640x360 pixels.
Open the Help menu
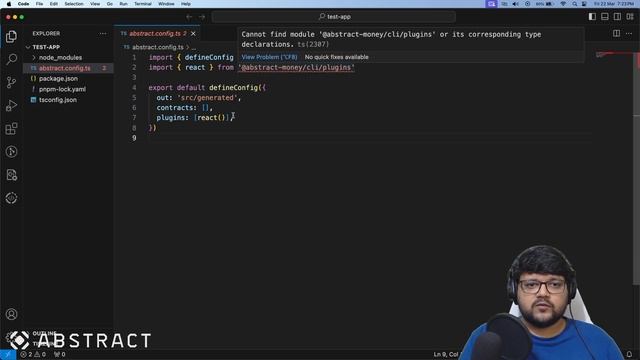(x=186, y=4)
